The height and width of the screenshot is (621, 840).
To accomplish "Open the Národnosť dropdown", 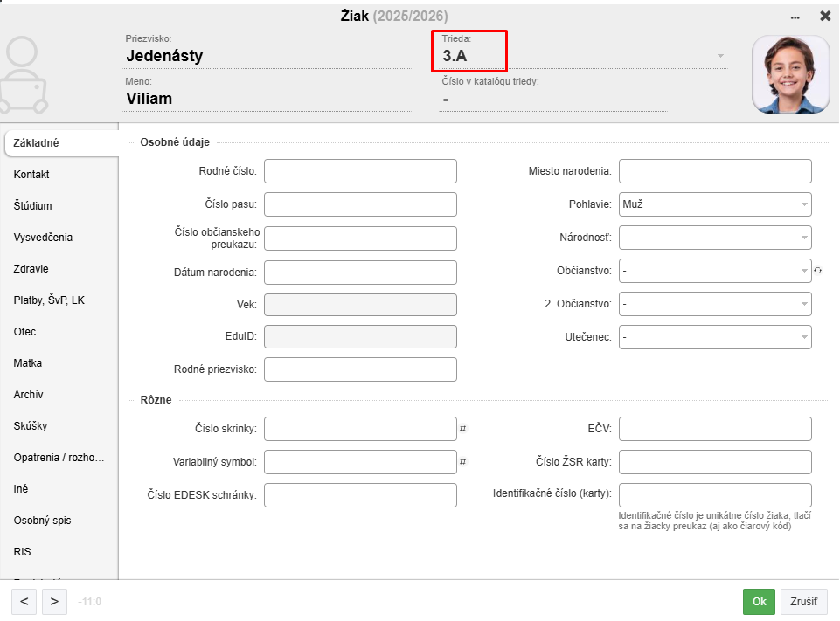I will (x=715, y=238).
